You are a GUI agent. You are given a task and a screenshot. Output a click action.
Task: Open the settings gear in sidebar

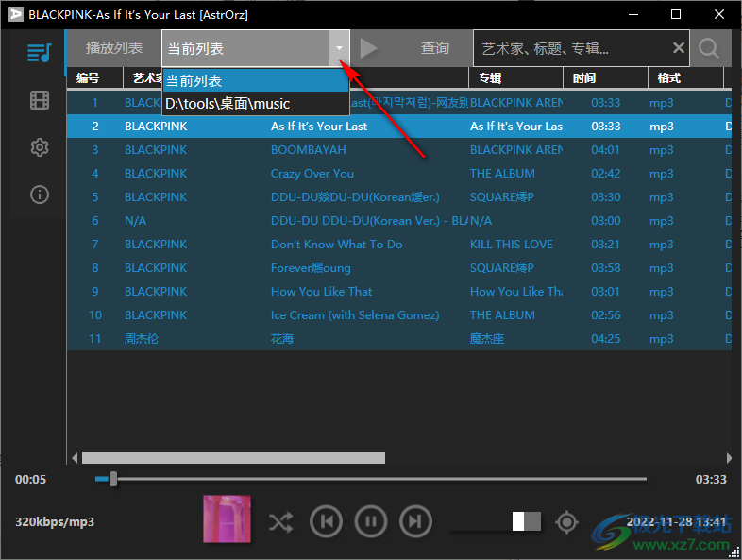(x=40, y=147)
